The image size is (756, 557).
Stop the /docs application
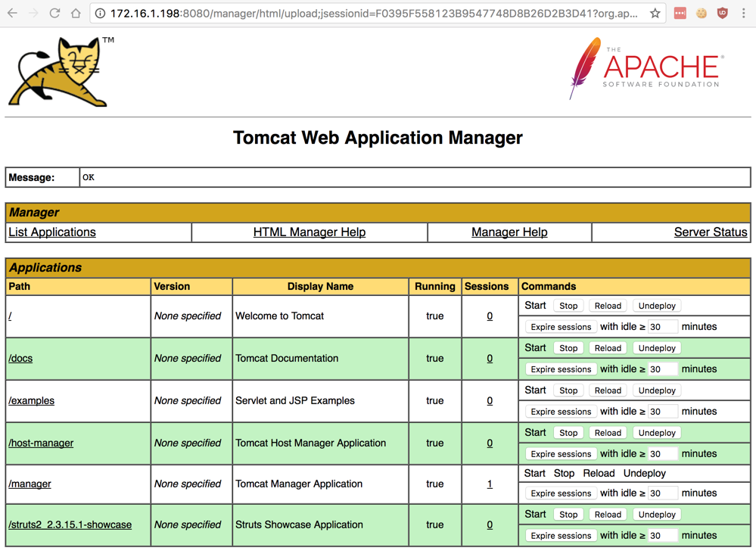click(x=568, y=348)
